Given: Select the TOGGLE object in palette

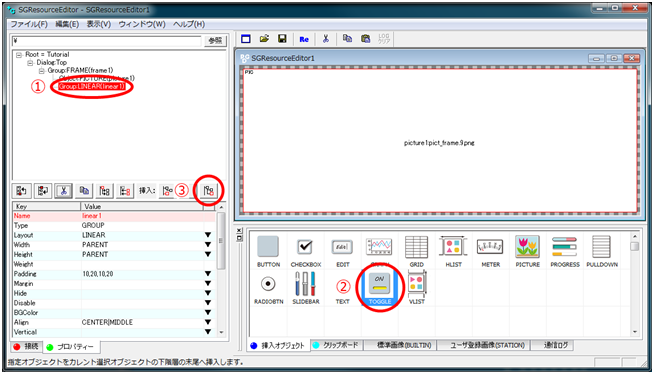Looking at the screenshot, I should click(380, 288).
